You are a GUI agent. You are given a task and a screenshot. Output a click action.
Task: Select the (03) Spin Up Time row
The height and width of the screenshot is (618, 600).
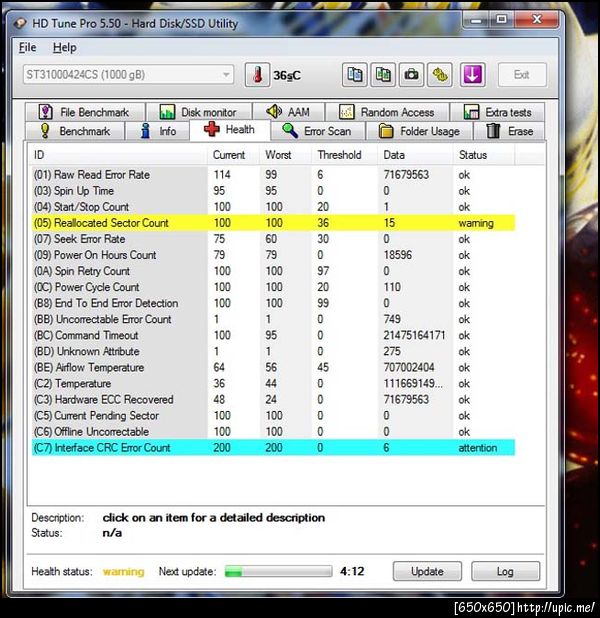(x=273, y=191)
